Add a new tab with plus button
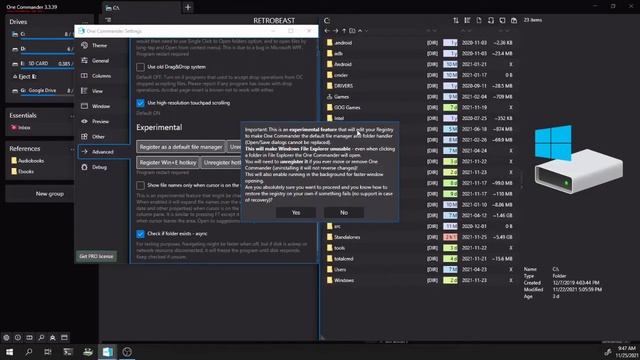This screenshot has height=360, width=640. 188,7
